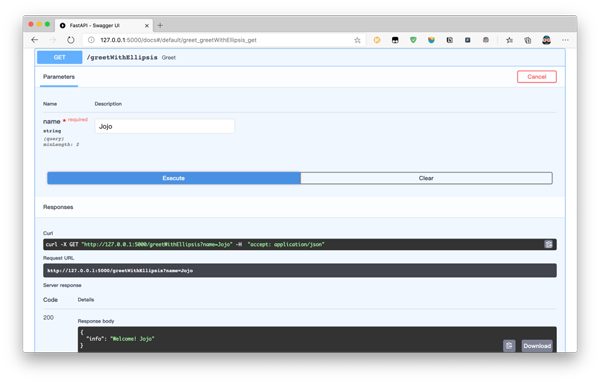Image resolution: width=600 pixels, height=383 pixels.
Task: Reload the Swagger UI page
Action: (x=71, y=40)
